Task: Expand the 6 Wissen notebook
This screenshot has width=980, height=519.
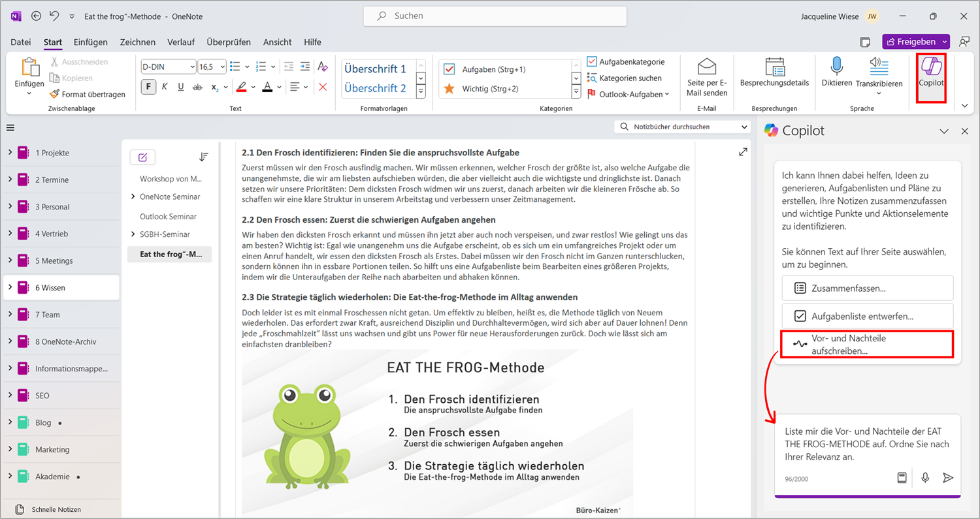Action: (10, 287)
